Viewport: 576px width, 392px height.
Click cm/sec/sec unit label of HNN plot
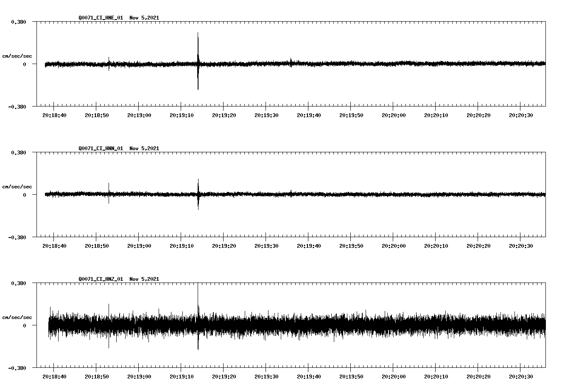pyautogui.click(x=17, y=187)
